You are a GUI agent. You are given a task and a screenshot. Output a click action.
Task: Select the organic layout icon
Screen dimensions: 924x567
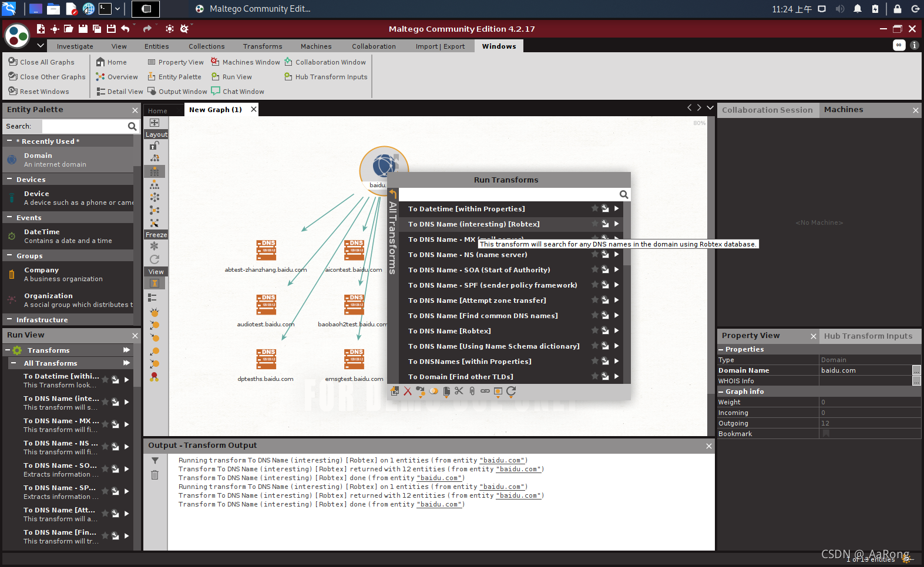[x=154, y=210]
